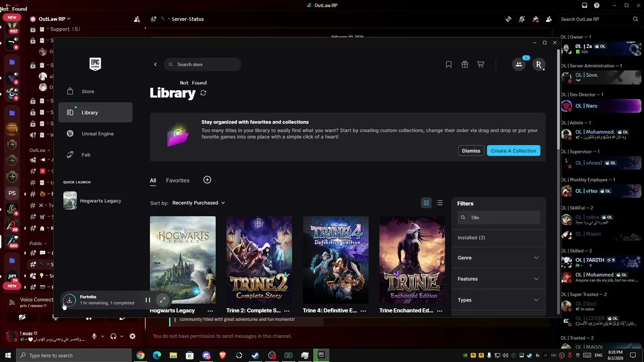The width and height of the screenshot is (644, 362).
Task: Open Discord notification settings bell
Action: coord(522,19)
